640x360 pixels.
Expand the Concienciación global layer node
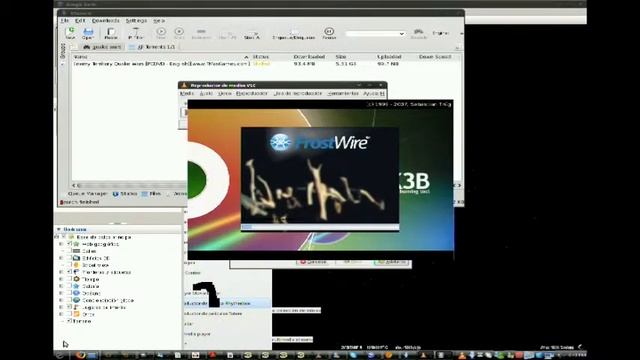tap(61, 300)
